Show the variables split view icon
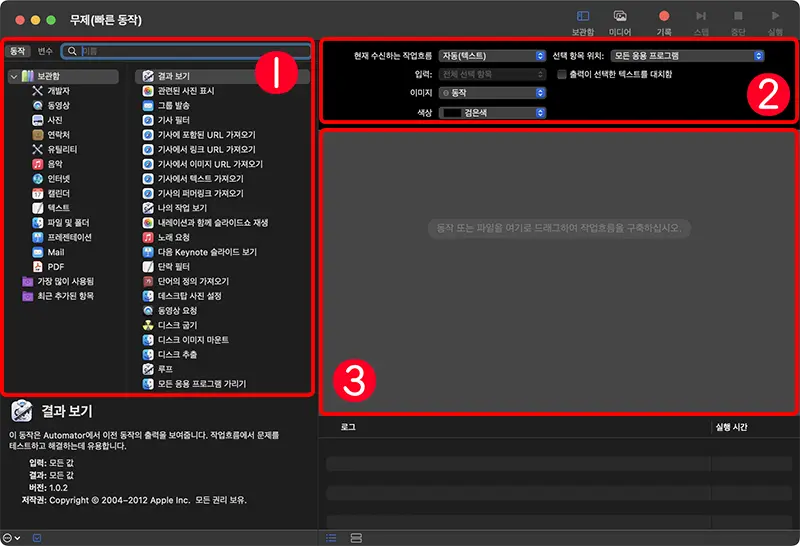This screenshot has width=800, height=546. pos(356,538)
